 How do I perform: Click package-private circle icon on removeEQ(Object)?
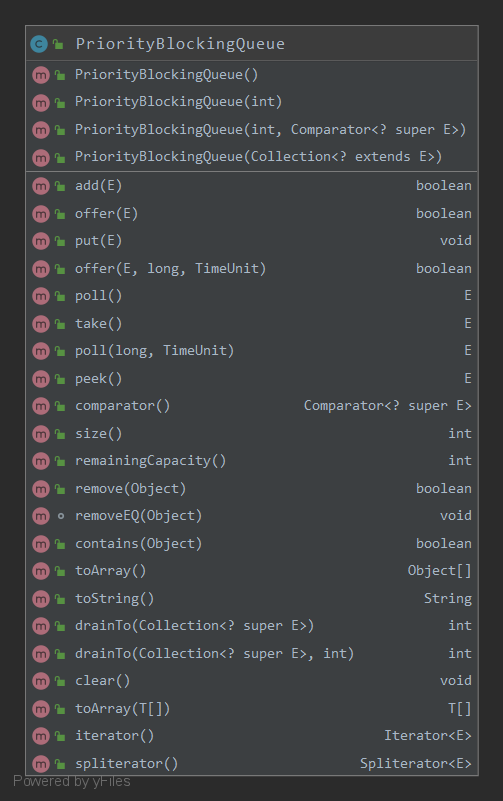coord(61,516)
